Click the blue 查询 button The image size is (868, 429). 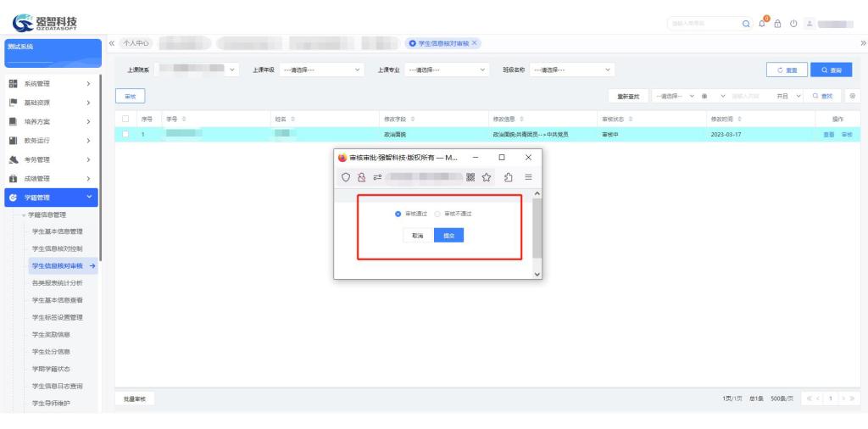(x=831, y=70)
